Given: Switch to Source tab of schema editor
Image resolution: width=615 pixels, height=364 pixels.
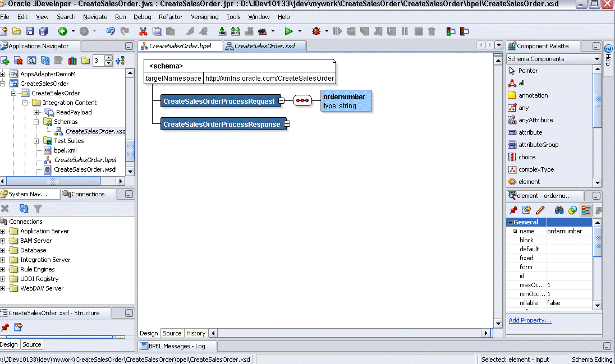Looking at the screenshot, I should click(172, 333).
